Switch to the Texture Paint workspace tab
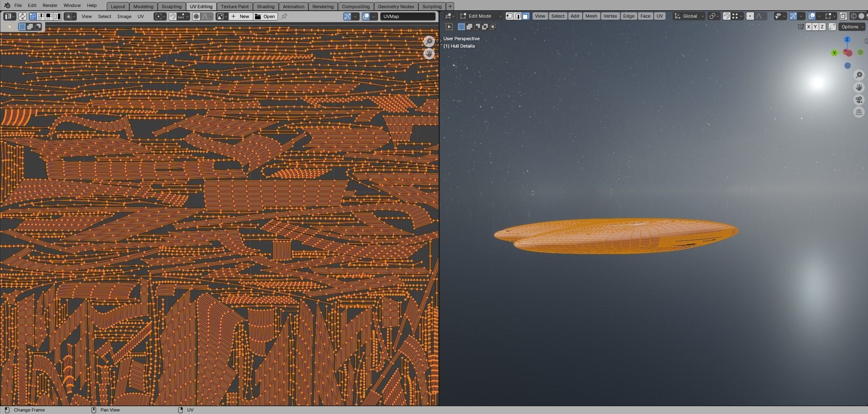The width and height of the screenshot is (868, 414). [x=235, y=7]
